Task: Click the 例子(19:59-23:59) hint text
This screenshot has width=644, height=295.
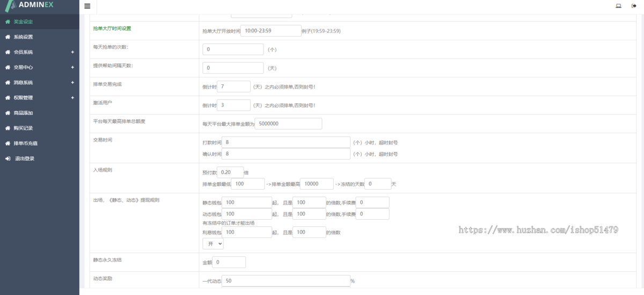Action: coord(321,31)
